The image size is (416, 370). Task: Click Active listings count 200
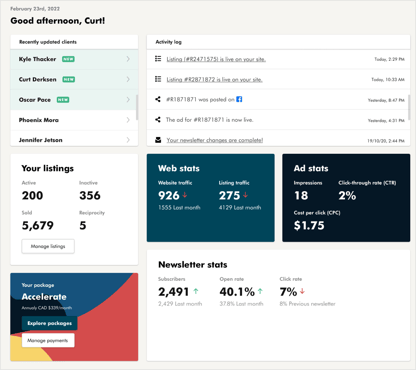coord(32,195)
